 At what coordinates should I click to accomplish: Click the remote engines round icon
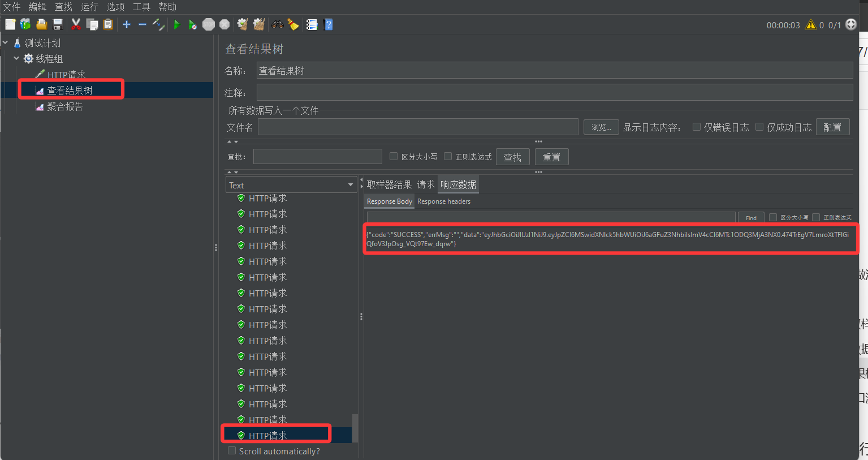851,24
